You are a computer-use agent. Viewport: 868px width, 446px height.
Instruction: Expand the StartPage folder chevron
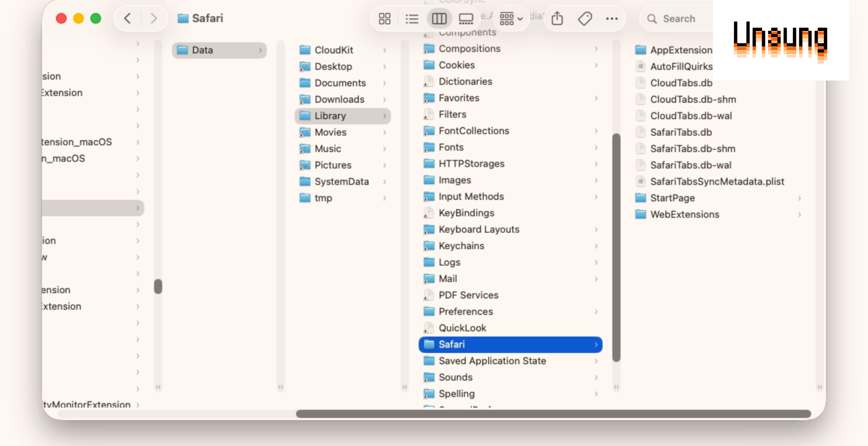click(799, 198)
